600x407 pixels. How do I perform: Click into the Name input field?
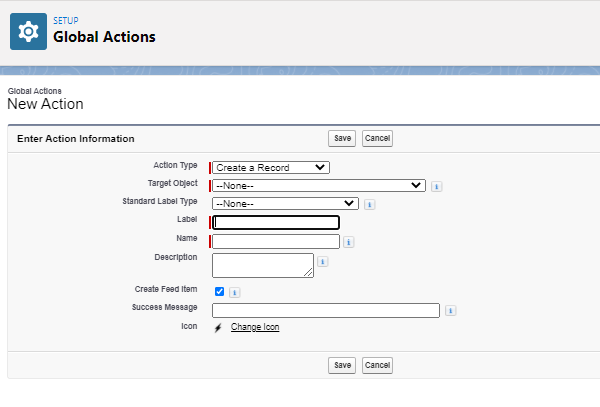[276, 241]
